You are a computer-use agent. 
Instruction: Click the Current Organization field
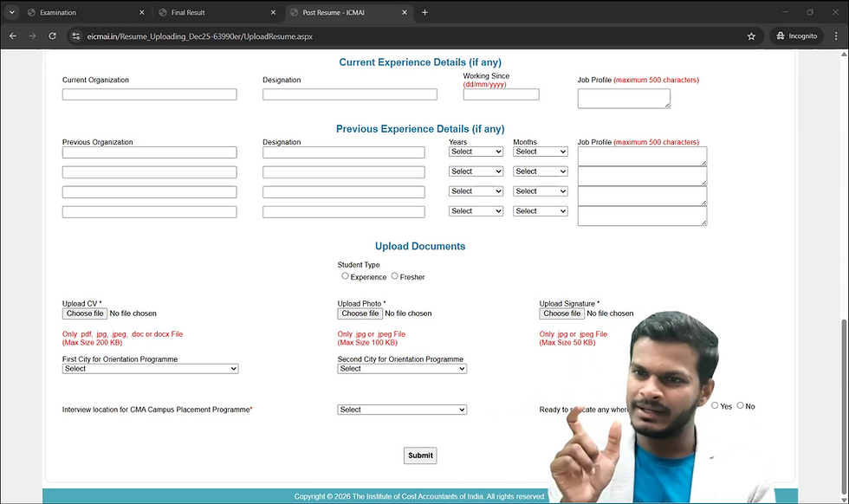coord(149,94)
